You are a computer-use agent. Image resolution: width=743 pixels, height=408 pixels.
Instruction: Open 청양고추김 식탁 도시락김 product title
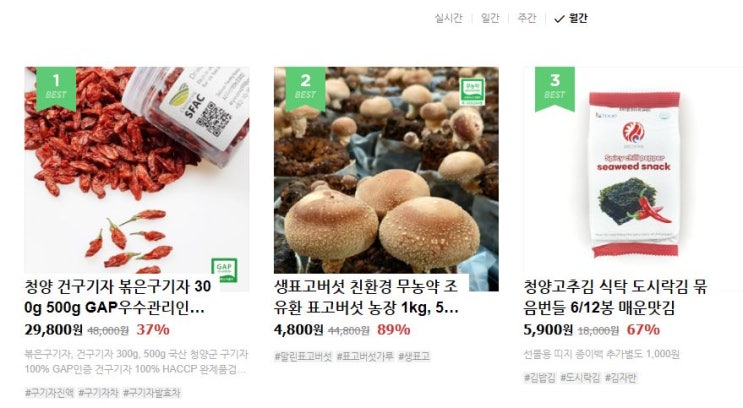pyautogui.click(x=615, y=297)
